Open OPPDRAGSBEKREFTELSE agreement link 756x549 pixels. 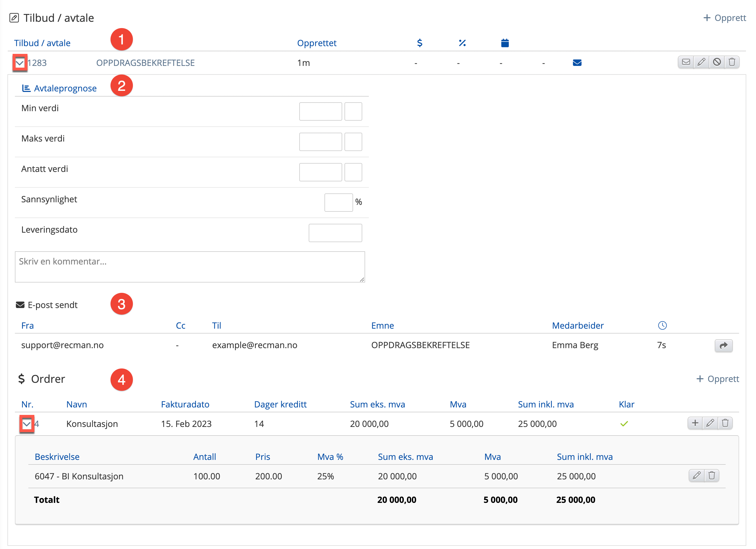pos(145,63)
